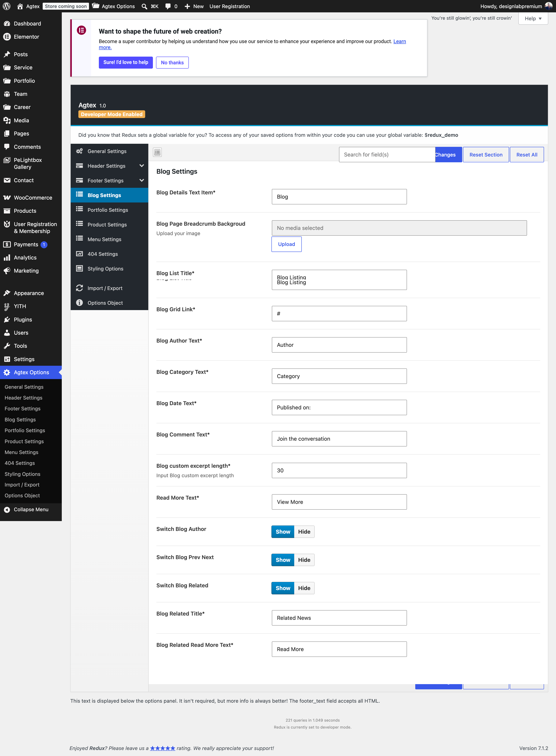
Task: Click the WooCommerce icon in sidebar
Action: point(7,198)
